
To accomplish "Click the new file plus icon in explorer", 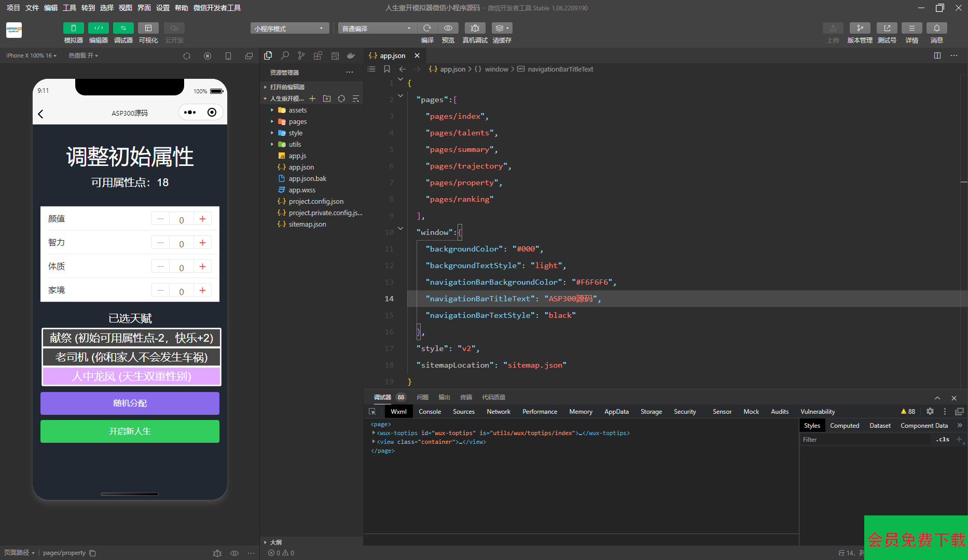I will 312,99.
